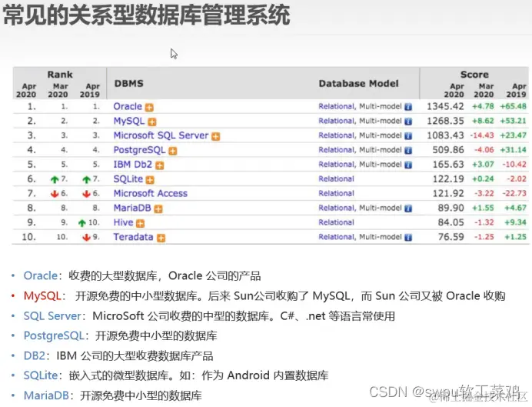Click the info icon in the Oracle row

coord(408,107)
